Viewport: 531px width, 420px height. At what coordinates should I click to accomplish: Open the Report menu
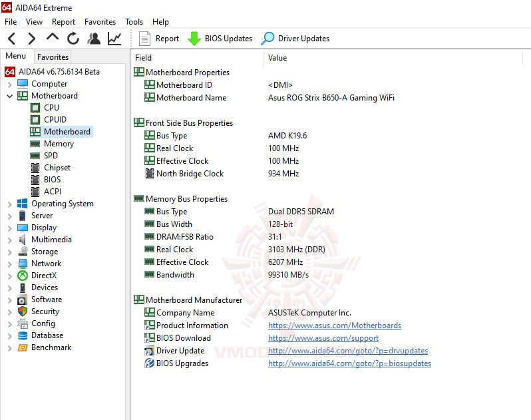tap(63, 22)
